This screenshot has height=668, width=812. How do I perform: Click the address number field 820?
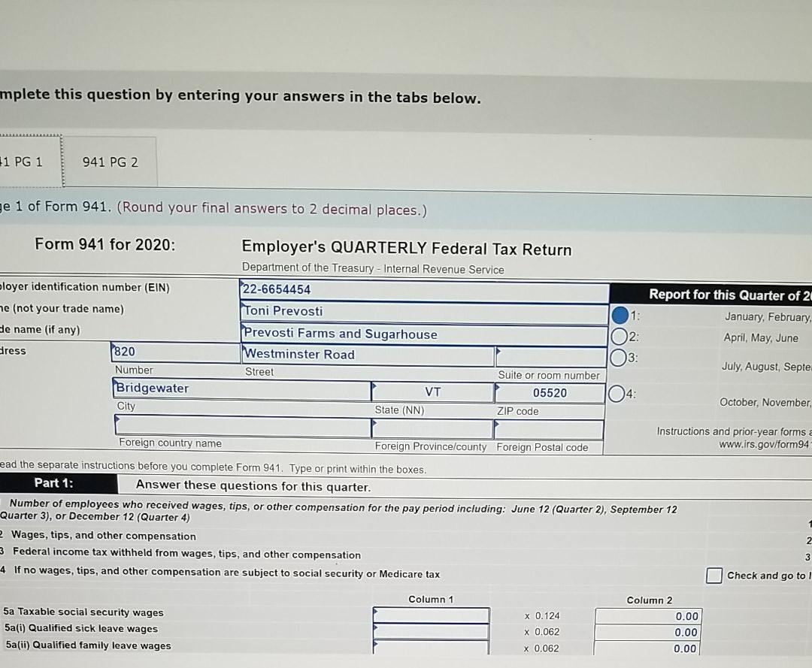click(175, 352)
